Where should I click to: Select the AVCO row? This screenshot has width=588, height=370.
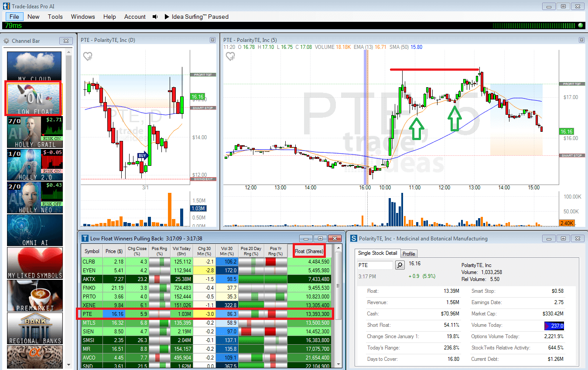click(206, 357)
